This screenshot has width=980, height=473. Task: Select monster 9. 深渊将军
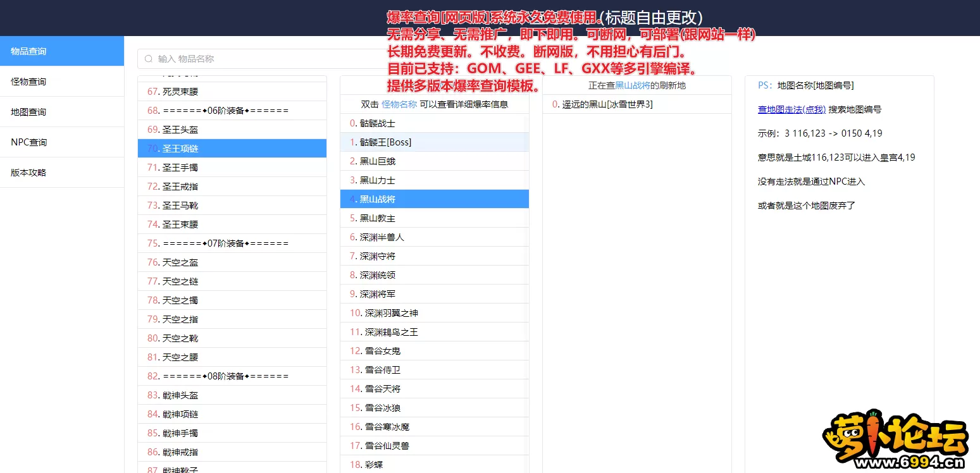(435, 294)
